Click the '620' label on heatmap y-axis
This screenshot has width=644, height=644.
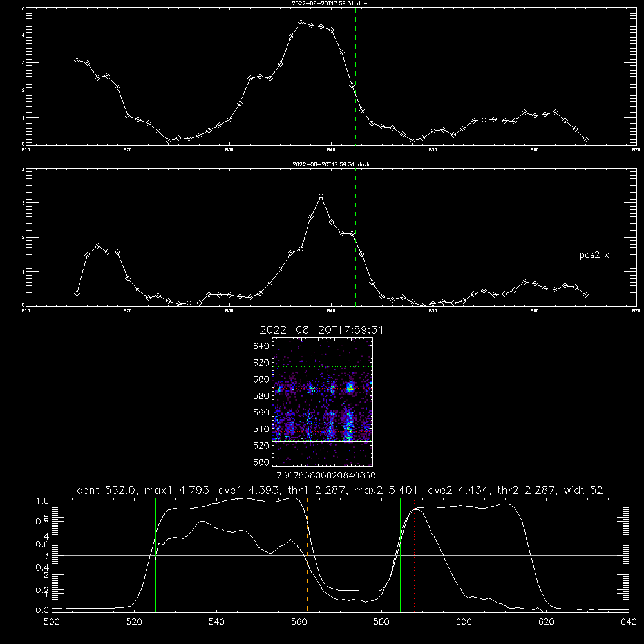pyautogui.click(x=261, y=363)
